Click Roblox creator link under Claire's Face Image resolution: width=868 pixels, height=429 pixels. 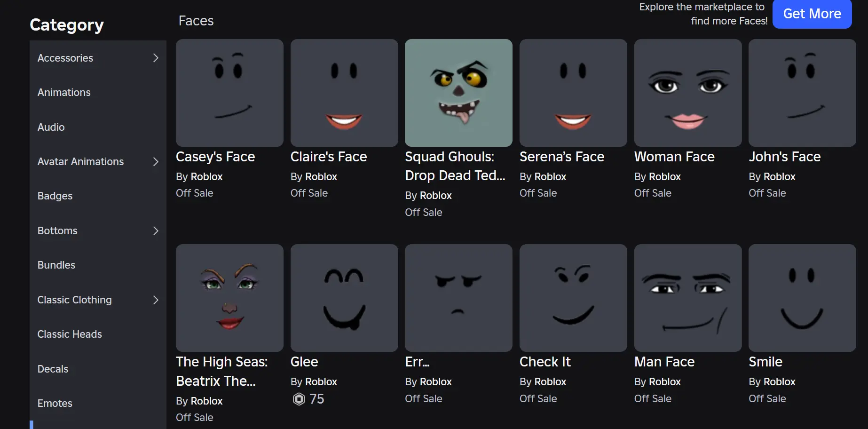tap(321, 177)
